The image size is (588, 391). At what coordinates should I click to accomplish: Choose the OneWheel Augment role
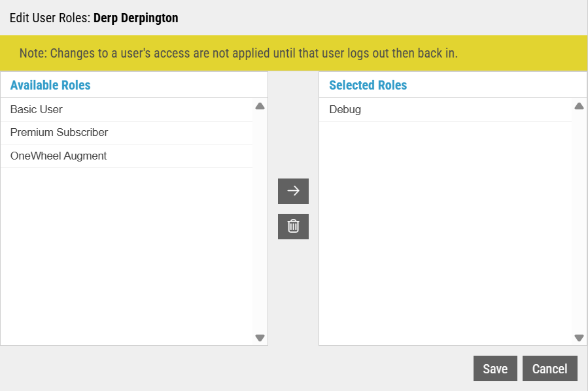pos(127,156)
